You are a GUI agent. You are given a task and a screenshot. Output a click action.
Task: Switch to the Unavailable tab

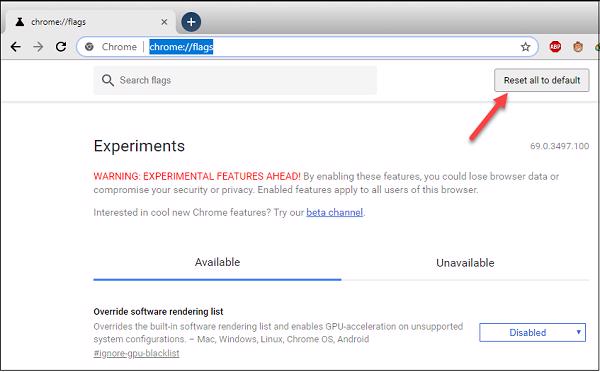pos(465,263)
